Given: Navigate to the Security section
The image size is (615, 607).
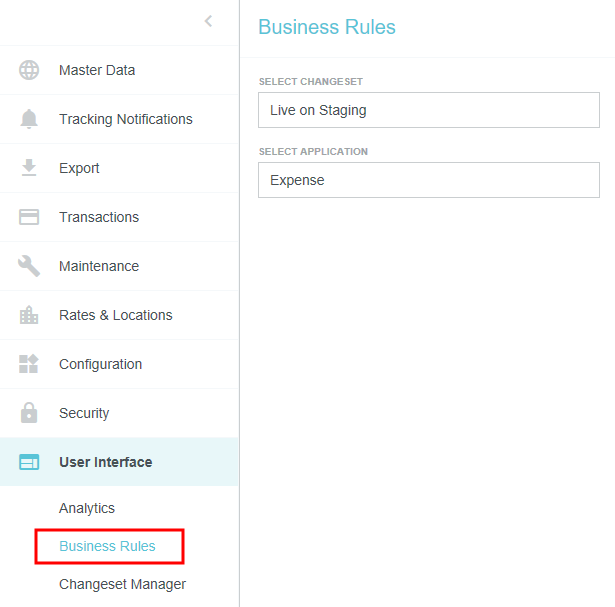Looking at the screenshot, I should 84,413.
